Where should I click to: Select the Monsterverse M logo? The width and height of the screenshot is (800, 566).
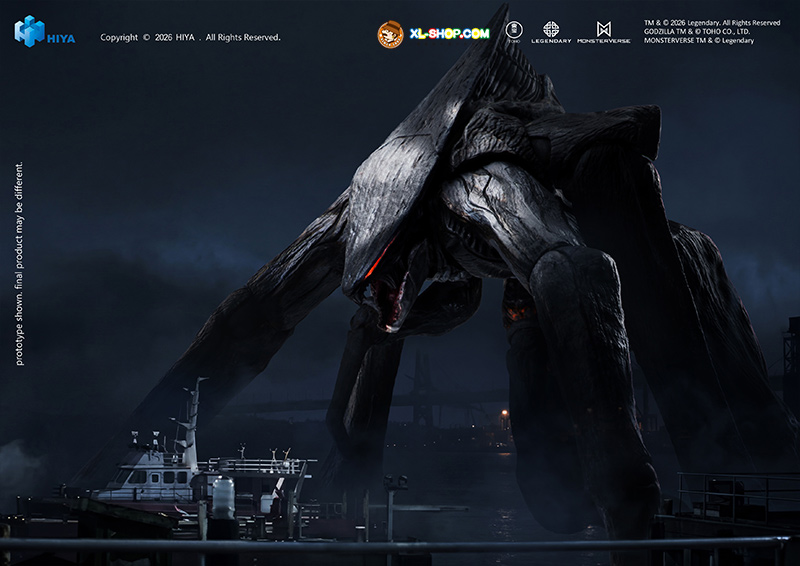pos(603,29)
